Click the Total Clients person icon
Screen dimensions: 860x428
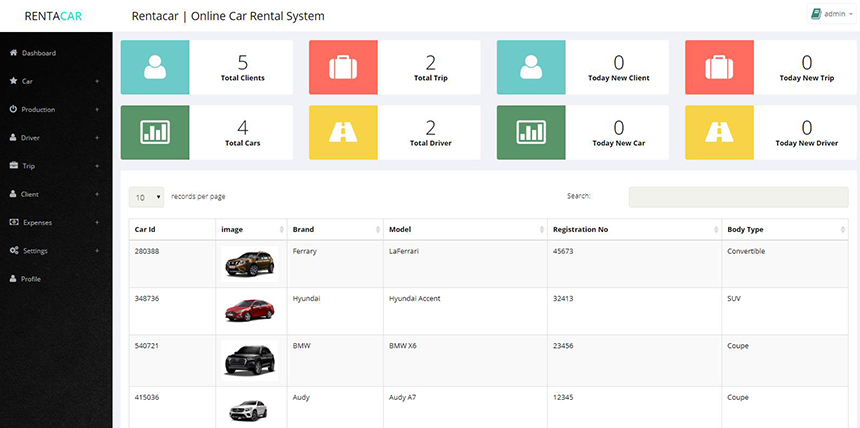click(154, 67)
